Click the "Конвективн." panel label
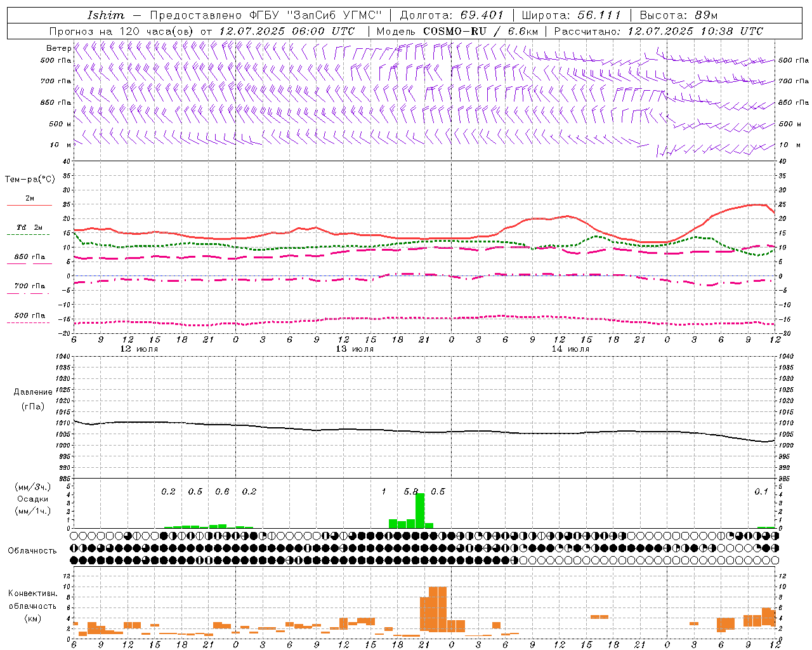Image resolution: width=812 pixels, height=650 pixels. [x=32, y=594]
